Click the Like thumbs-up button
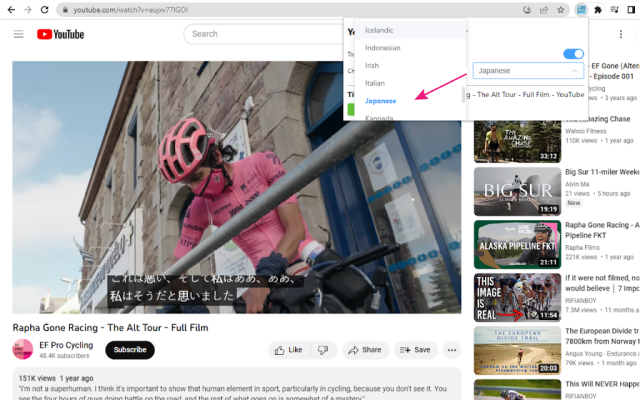The width and height of the screenshot is (640, 400). pos(289,350)
